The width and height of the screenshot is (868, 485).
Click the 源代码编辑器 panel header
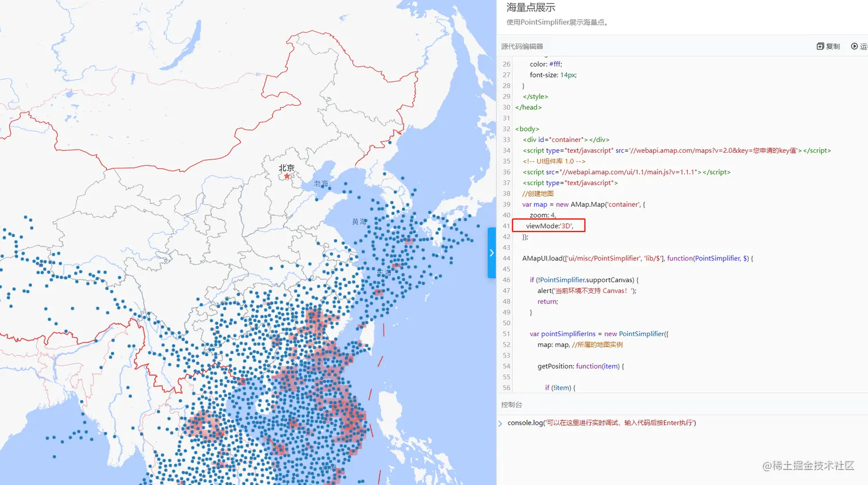coord(522,47)
